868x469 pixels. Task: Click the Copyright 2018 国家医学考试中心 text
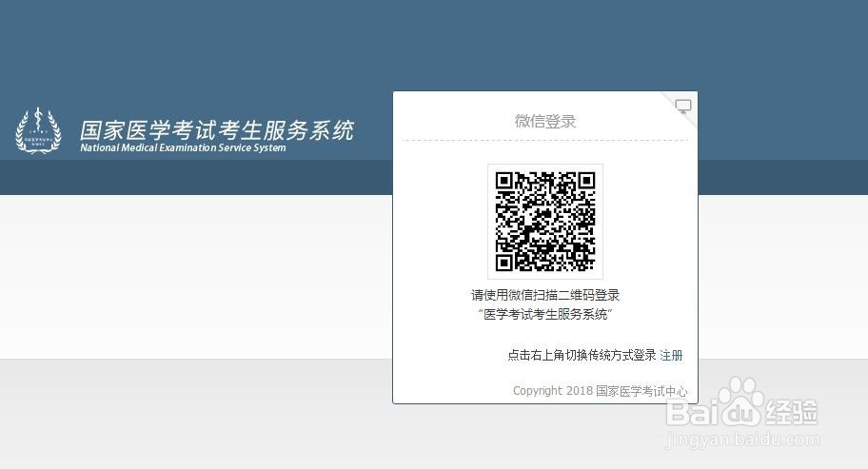point(600,391)
